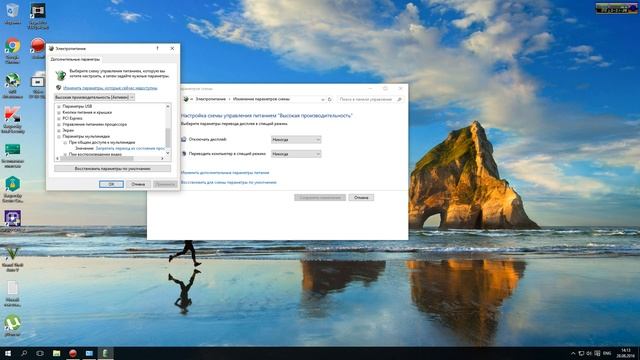Click the refresh button in Control Panel address bar
This screenshot has height=360, width=640.
click(x=330, y=99)
